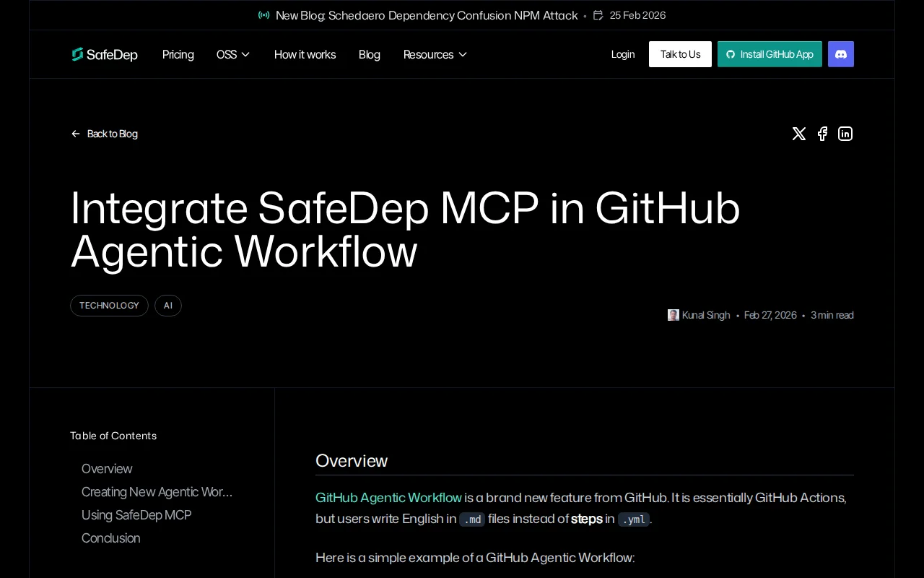Open the How it works page

305,54
